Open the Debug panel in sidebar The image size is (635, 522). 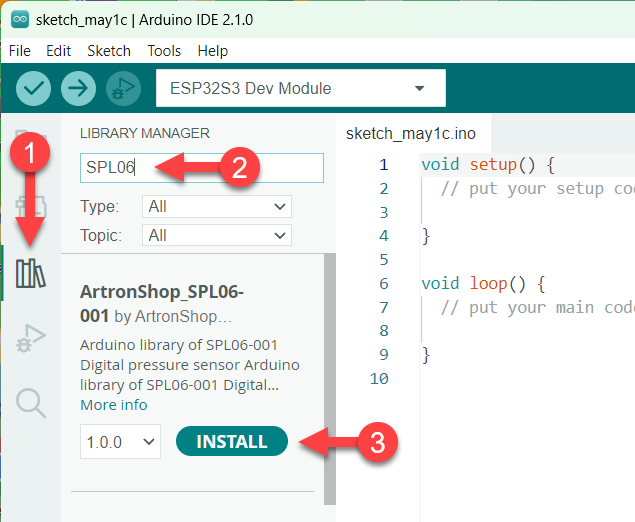31,338
